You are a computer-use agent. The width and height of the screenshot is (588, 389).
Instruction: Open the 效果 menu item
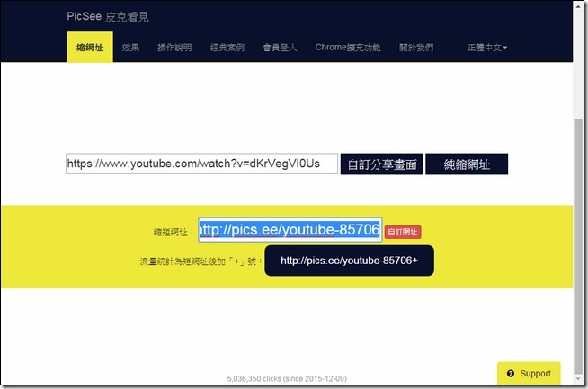pos(130,48)
